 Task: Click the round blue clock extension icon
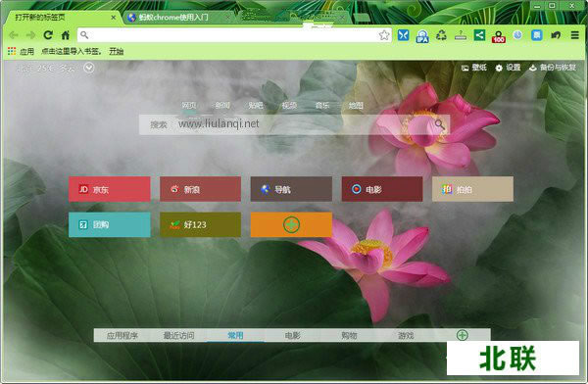(x=517, y=35)
